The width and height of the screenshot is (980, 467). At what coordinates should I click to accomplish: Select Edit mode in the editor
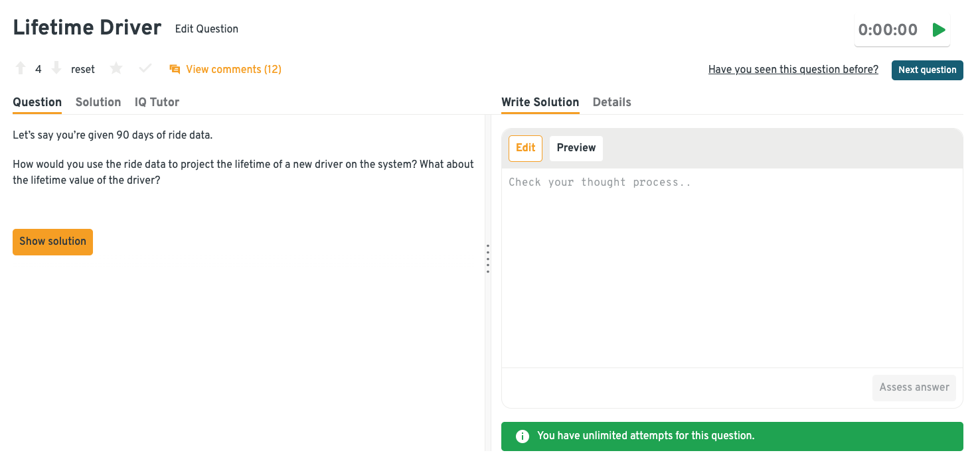[x=525, y=148]
